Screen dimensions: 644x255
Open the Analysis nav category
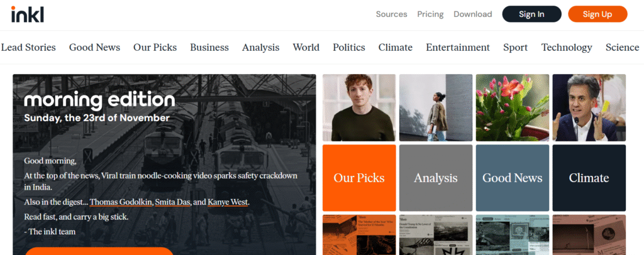[260, 48]
